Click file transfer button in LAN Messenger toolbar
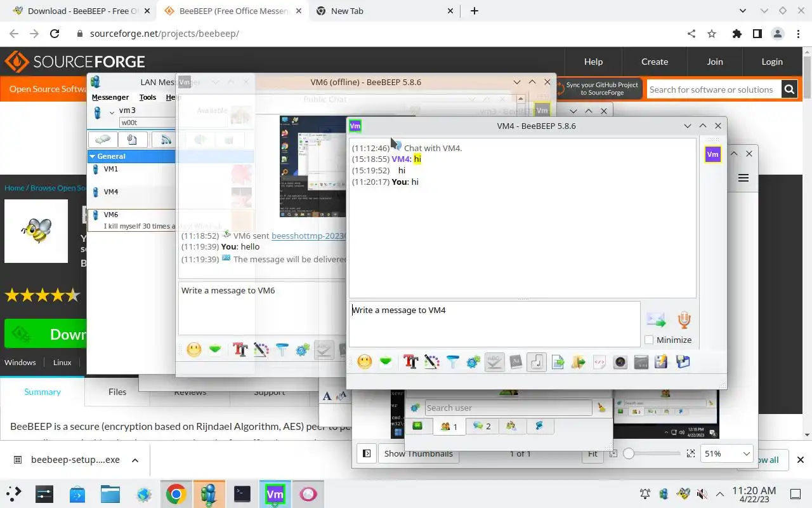Image resolution: width=812 pixels, height=508 pixels. pyautogui.click(x=132, y=140)
